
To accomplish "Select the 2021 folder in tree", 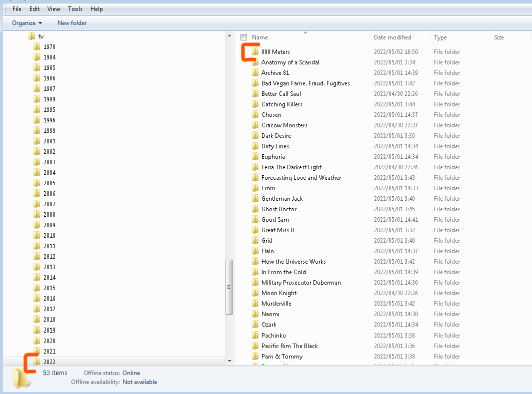I will tap(49, 352).
